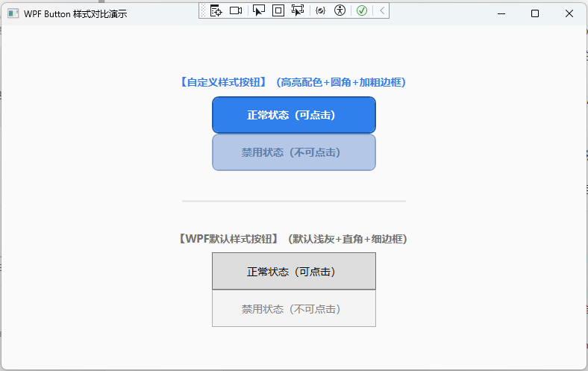Maximize the WPF Button demo window
The width and height of the screenshot is (588, 371).
(x=535, y=14)
